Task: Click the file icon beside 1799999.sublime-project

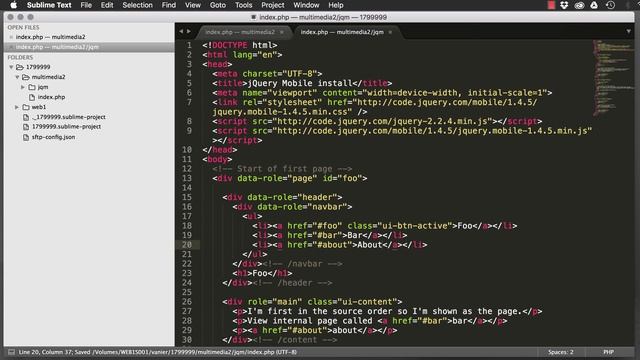Action: click(x=26, y=127)
